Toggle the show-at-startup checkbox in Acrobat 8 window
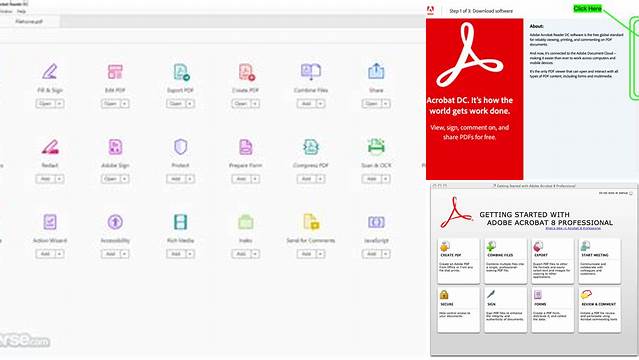Viewport: 639px width, 360px height. [x=631, y=193]
